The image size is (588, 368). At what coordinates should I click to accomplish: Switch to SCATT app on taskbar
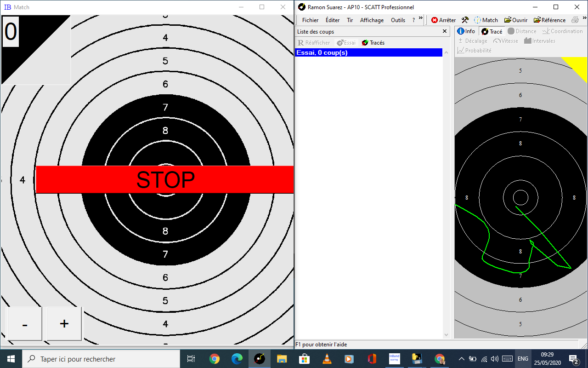[x=259, y=359]
